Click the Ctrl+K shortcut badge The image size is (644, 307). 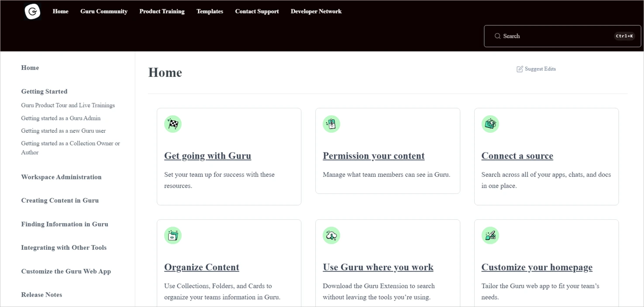click(624, 36)
